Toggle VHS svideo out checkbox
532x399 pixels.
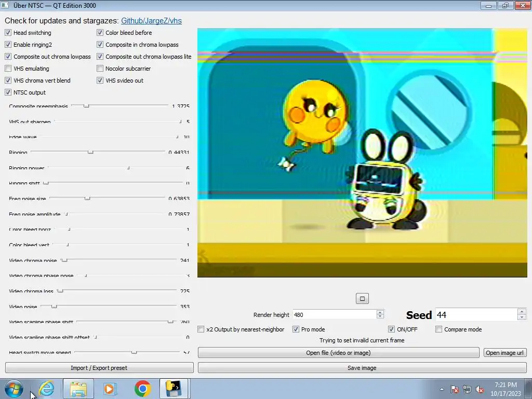click(x=100, y=81)
